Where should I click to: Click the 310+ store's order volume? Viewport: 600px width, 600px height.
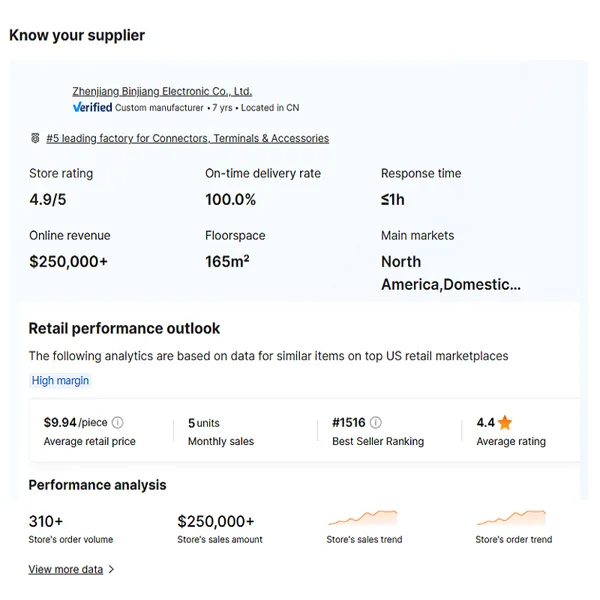46,522
